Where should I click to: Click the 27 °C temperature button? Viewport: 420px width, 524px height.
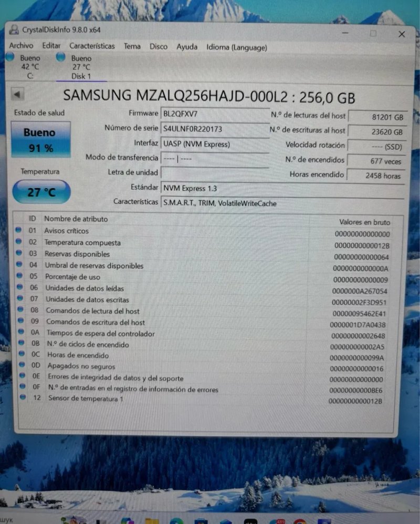(41, 192)
